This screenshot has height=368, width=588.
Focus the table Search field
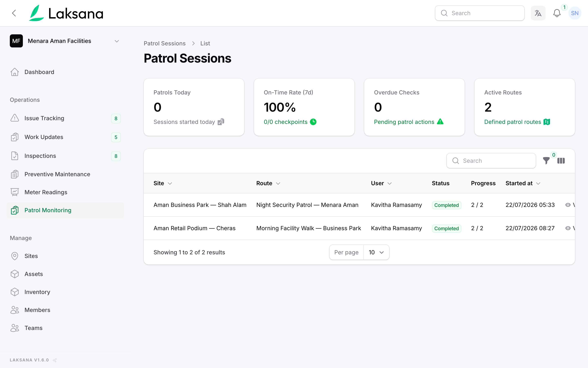click(491, 161)
